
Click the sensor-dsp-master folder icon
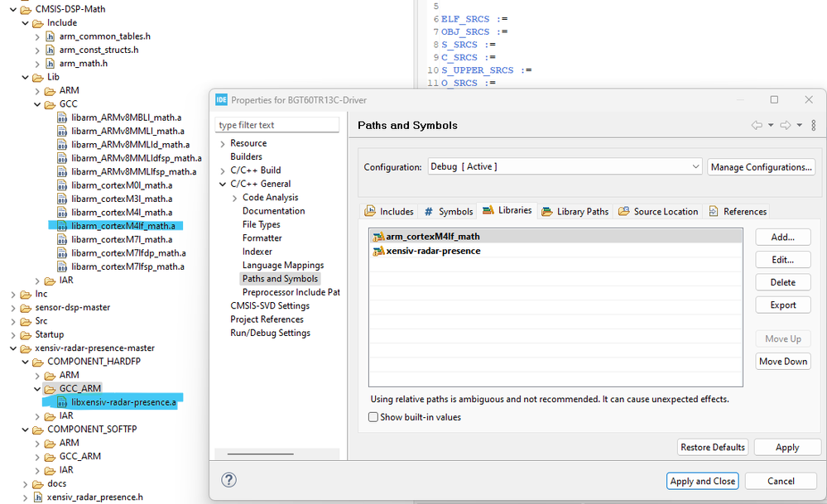coord(26,307)
